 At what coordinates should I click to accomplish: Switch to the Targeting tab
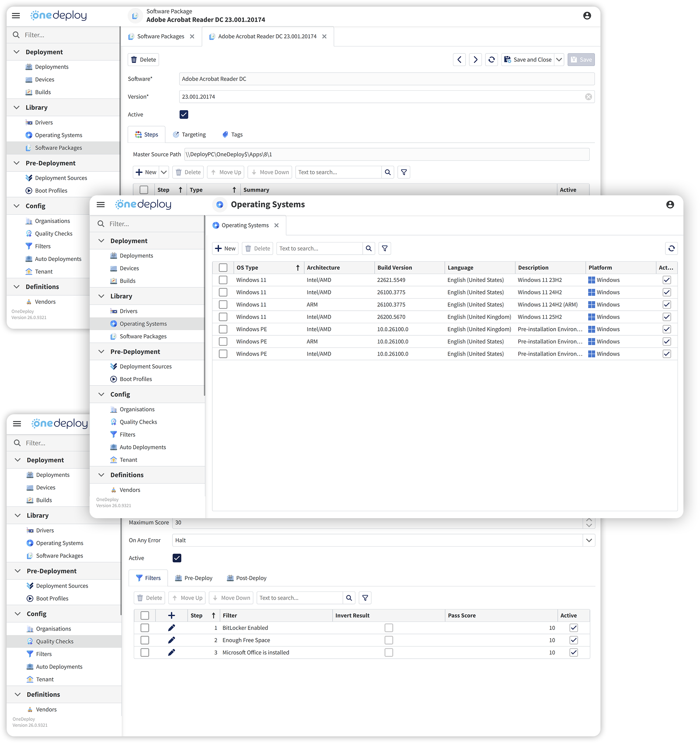coord(189,135)
